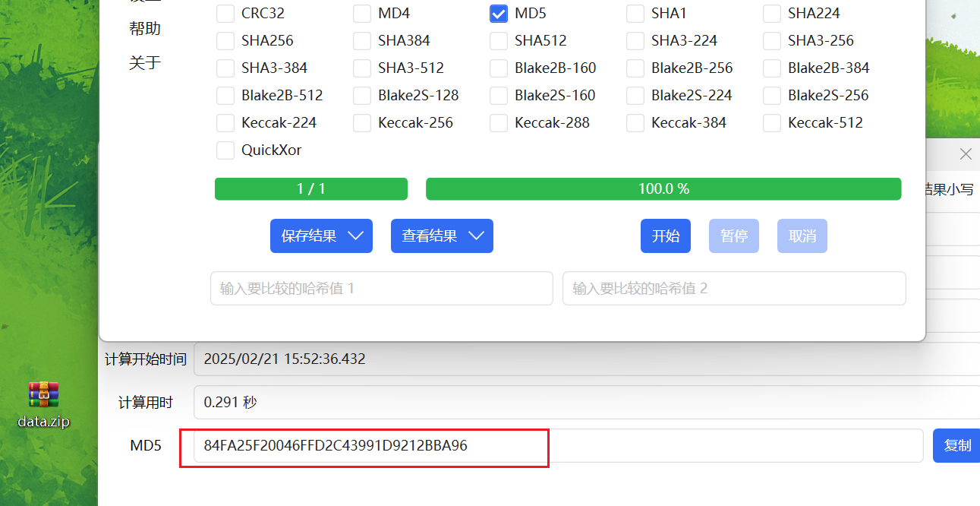The image size is (980, 506).
Task: Click the 复制 button beside MD5
Action: tap(956, 446)
